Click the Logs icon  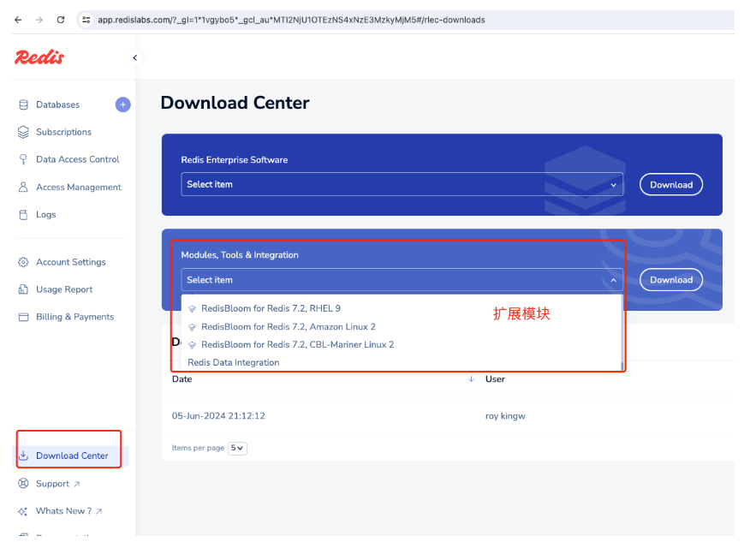click(x=23, y=215)
